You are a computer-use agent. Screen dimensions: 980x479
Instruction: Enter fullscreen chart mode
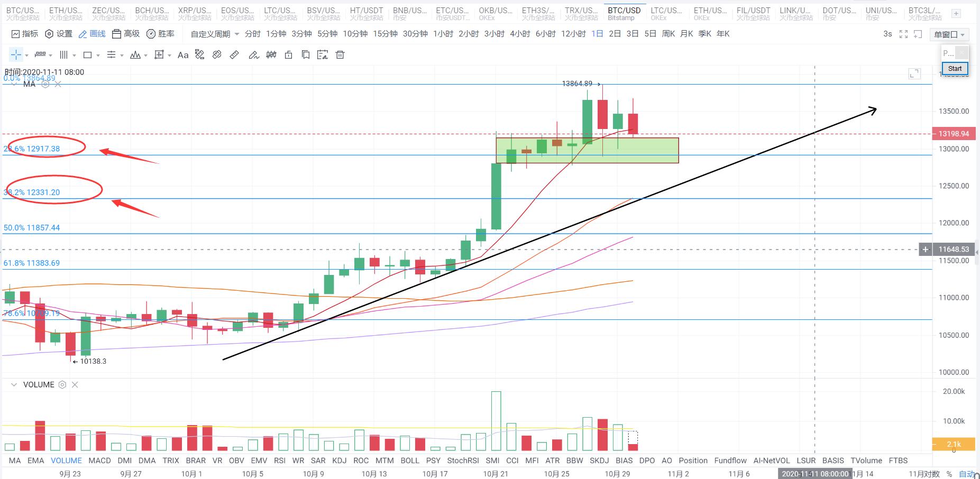point(903,34)
